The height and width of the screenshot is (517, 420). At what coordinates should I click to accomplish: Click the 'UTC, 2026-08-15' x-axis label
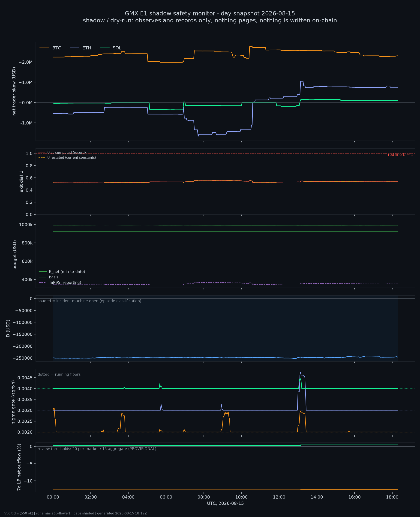[x=225, y=503]
